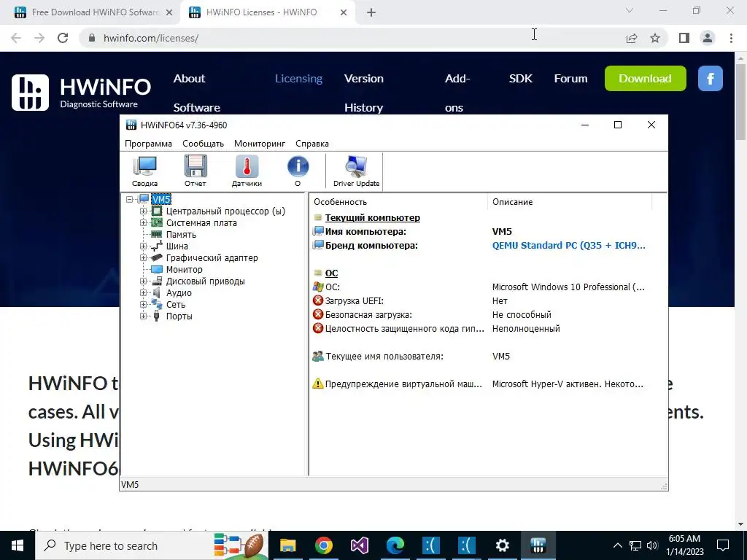Viewport: 747px width, 560px height.
Task: Select Графический адаптер tree item
Action: (212, 257)
